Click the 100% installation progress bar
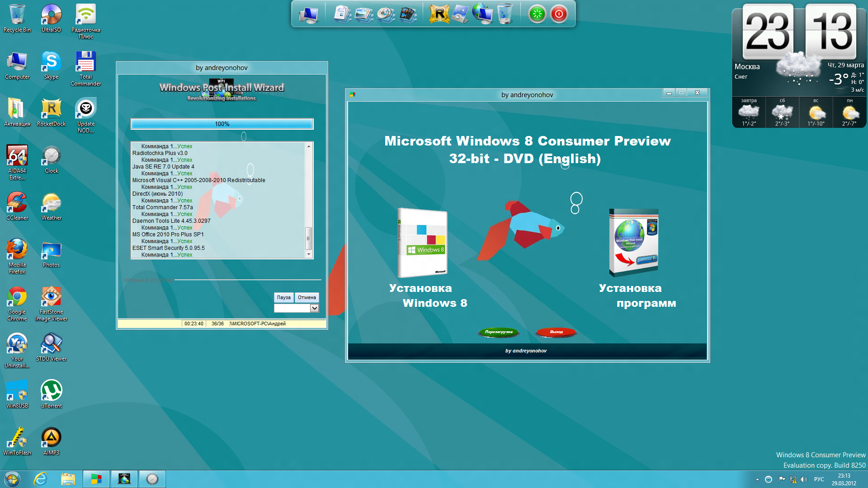 point(222,124)
